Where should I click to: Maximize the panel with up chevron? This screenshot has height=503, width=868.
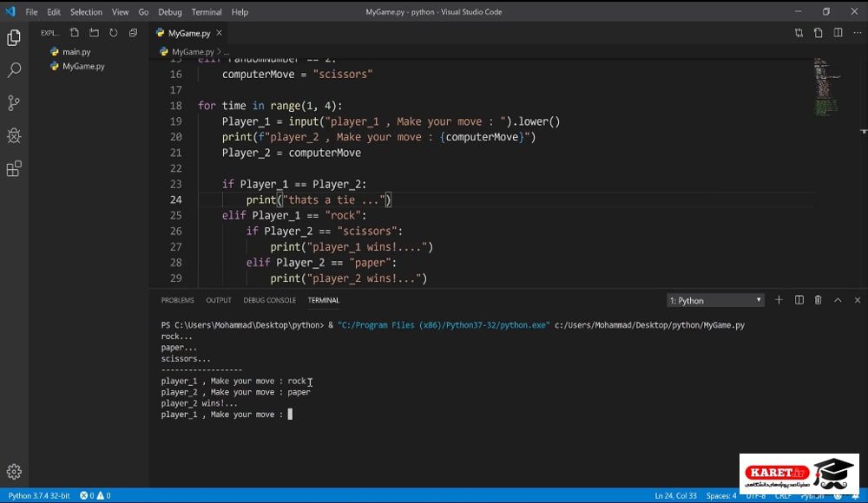coord(838,300)
